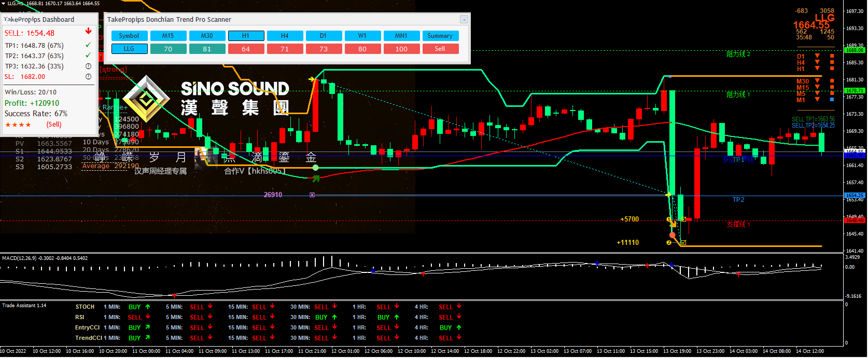Select the M15 timeframe header in scanner
Image resolution: width=868 pixels, height=358 pixels.
click(168, 36)
